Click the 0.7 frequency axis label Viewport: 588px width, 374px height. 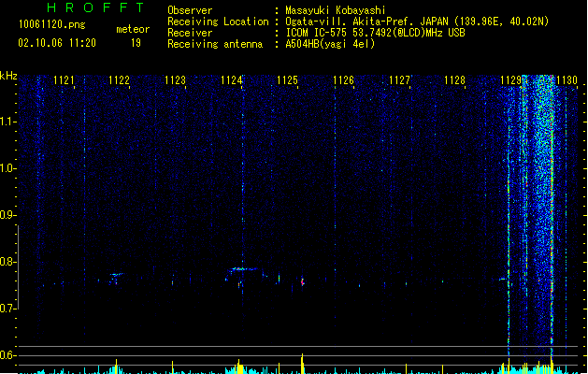7,309
